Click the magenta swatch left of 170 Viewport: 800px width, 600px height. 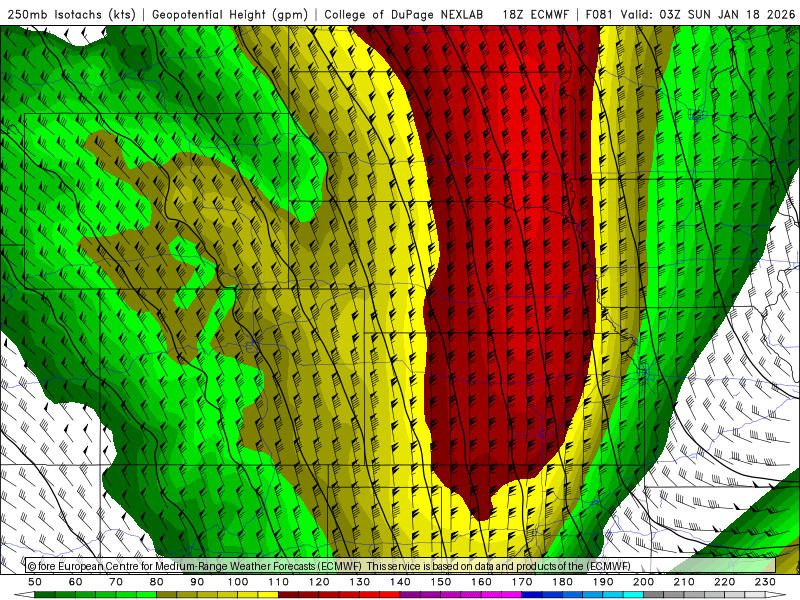point(512,595)
